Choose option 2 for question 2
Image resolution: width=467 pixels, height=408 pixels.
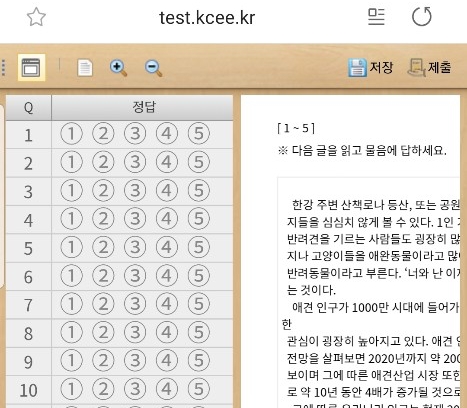[103, 162]
